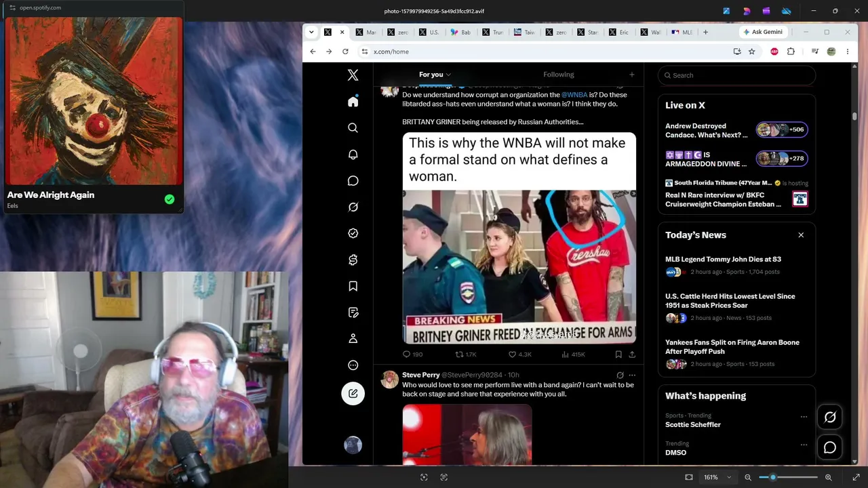The width and height of the screenshot is (868, 488).
Task: Bookmark the Brittany Griner post
Action: click(618, 354)
